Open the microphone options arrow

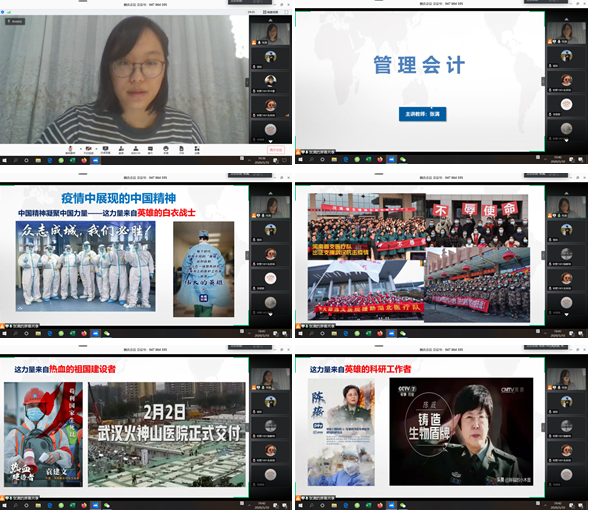coord(80,149)
